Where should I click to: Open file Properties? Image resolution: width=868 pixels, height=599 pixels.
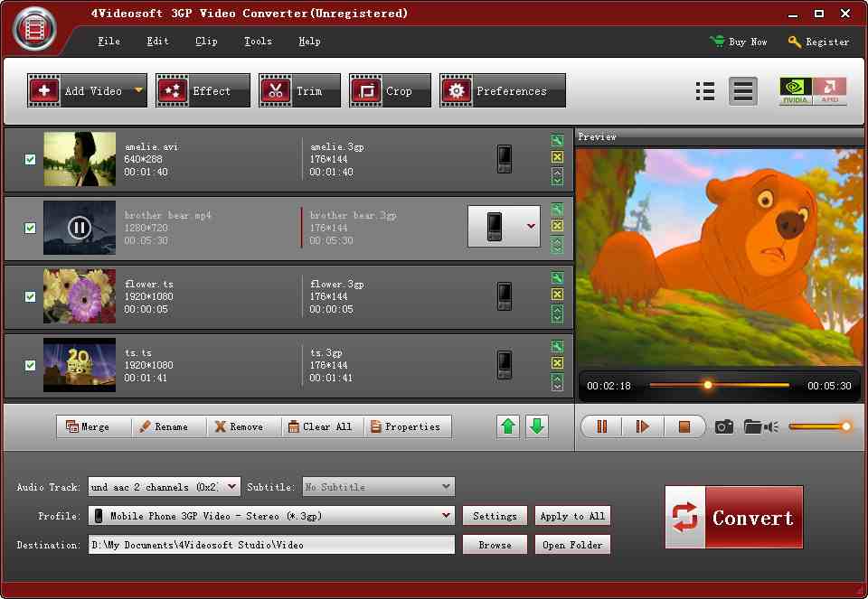tap(408, 427)
